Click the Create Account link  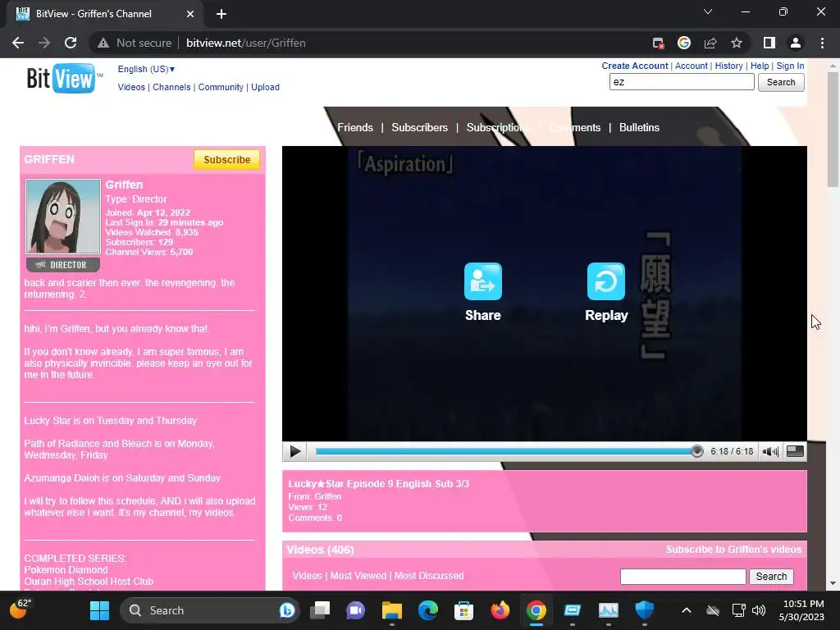point(635,66)
